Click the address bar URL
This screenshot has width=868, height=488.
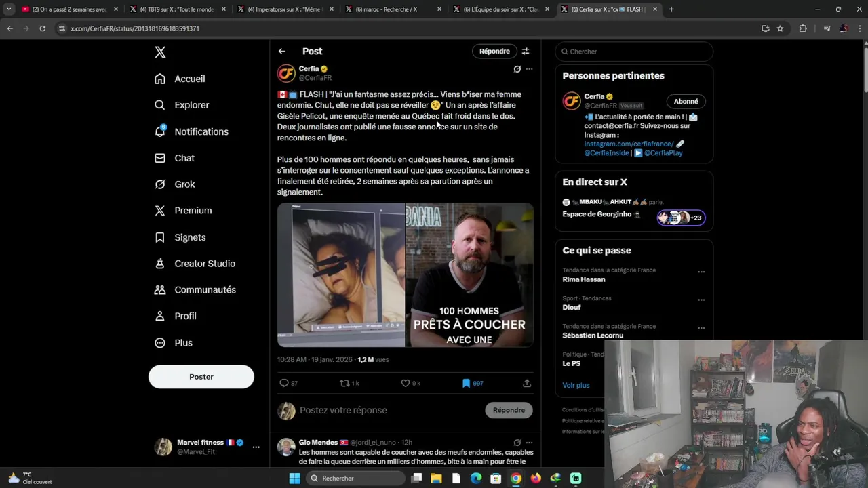point(135,28)
